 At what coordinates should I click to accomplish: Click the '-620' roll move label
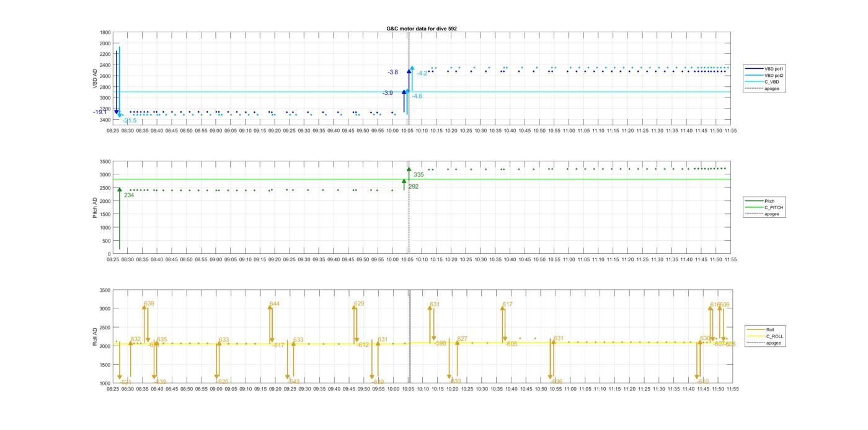[x=223, y=382]
